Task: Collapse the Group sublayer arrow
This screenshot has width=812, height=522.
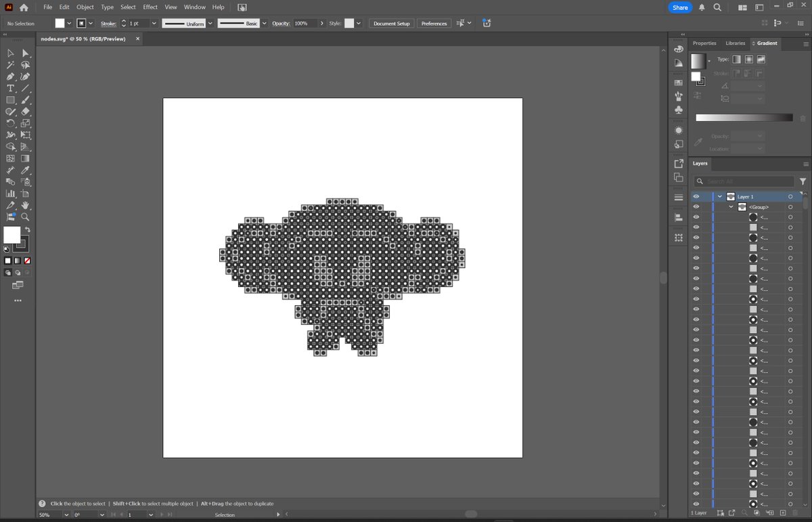Action: 731,206
